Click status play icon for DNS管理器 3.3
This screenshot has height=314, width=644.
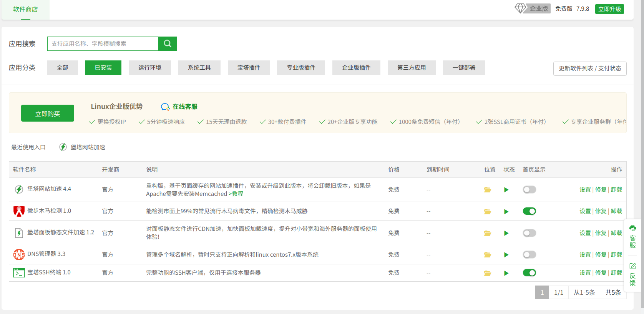[x=506, y=255]
